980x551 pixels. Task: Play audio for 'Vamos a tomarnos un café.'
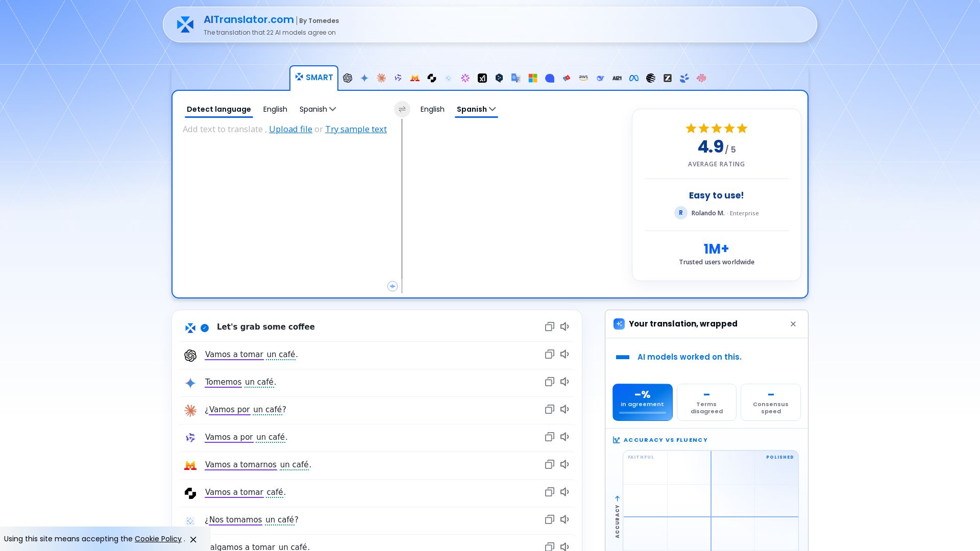click(x=565, y=465)
